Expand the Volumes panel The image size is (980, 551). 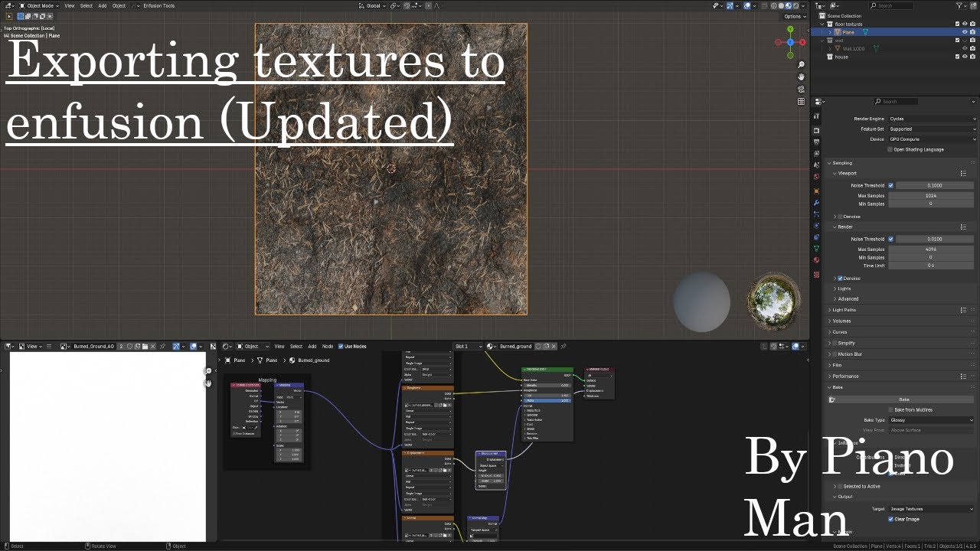(841, 321)
